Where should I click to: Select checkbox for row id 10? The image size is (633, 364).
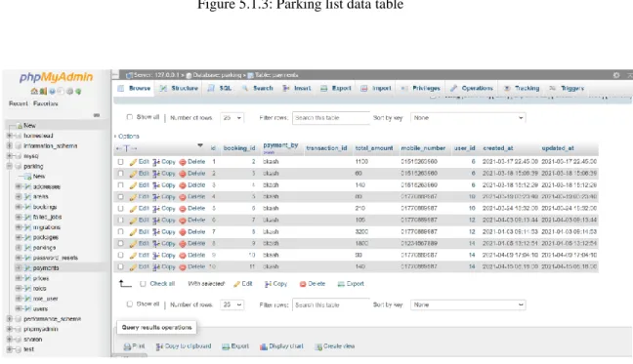[x=121, y=266]
